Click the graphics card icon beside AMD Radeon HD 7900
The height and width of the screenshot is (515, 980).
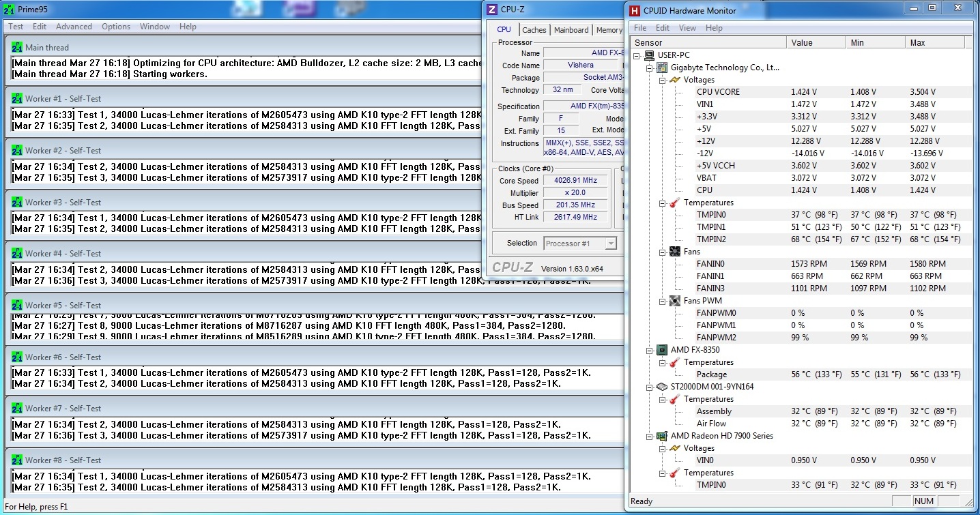(x=662, y=436)
